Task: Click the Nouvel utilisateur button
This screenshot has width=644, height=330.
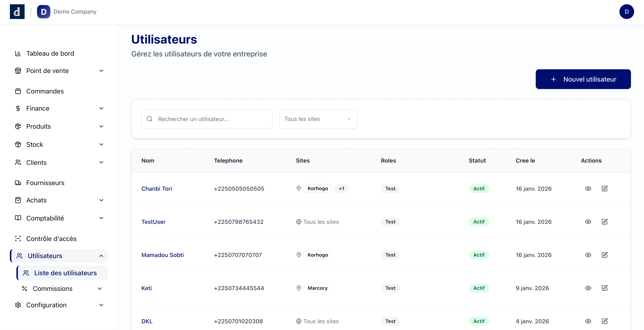Action: [583, 79]
